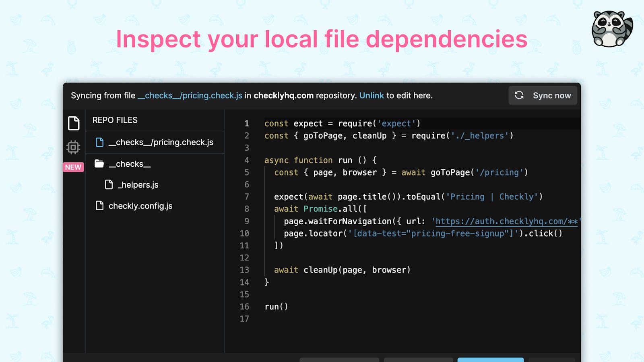Click the file icon beside _helpers.js
This screenshot has height=362, width=644.
click(109, 184)
